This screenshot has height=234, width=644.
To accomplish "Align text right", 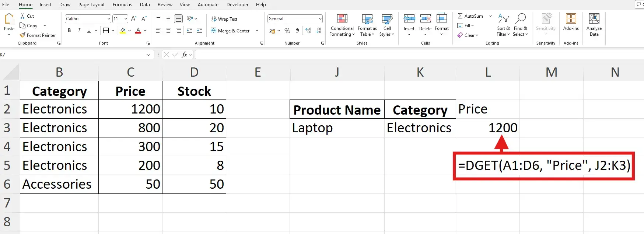I will (x=178, y=31).
